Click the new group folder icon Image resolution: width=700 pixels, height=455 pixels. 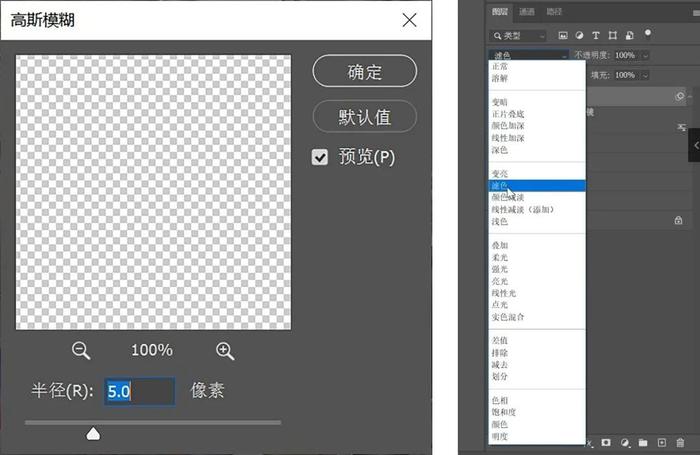click(x=643, y=442)
